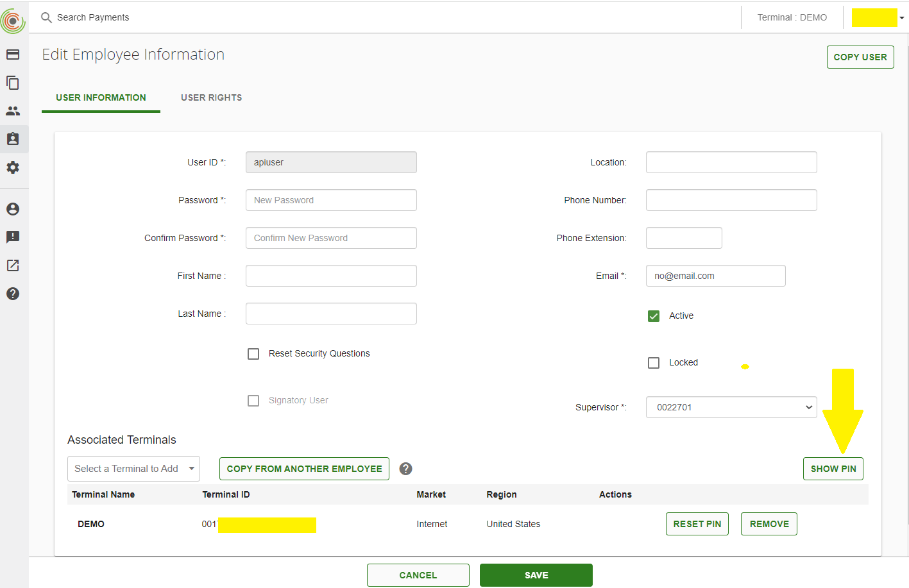Click Reset PIN for DEMO terminal
Image resolution: width=909 pixels, height=588 pixels.
(697, 524)
